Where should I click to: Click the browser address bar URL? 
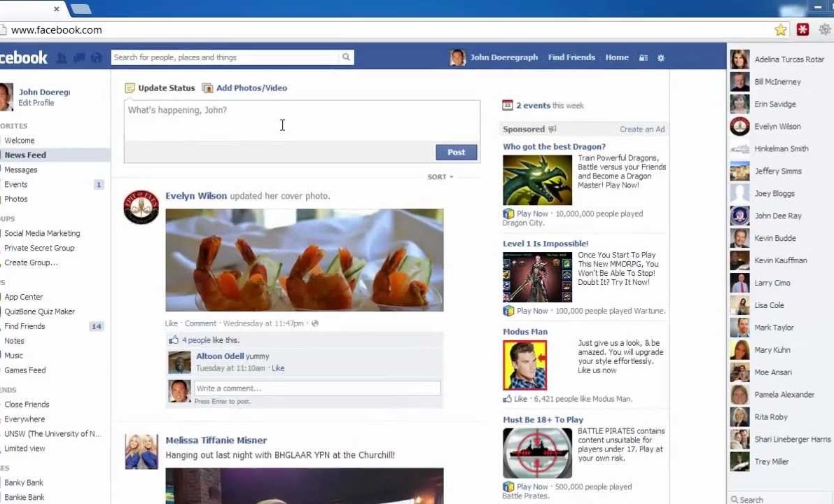click(57, 30)
